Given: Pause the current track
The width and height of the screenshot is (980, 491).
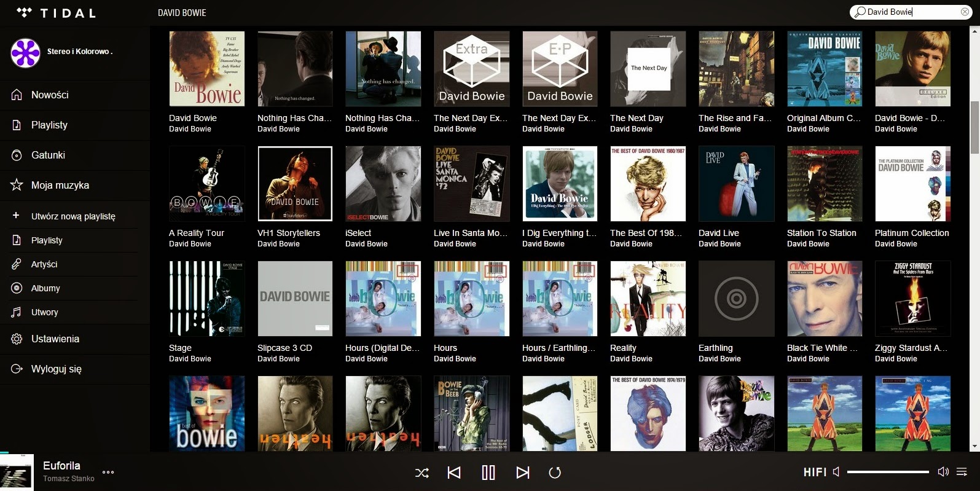Looking at the screenshot, I should click(488, 473).
